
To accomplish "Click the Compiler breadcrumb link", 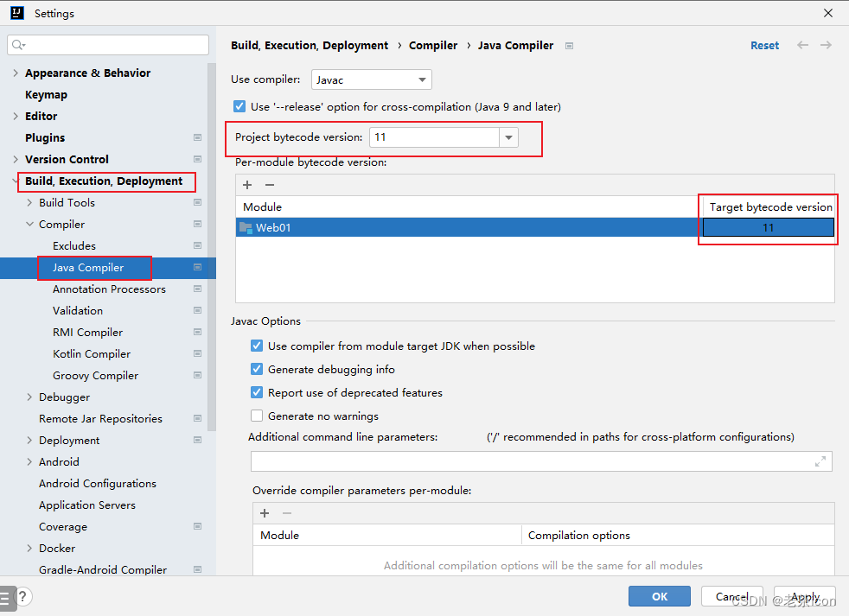I will (433, 46).
